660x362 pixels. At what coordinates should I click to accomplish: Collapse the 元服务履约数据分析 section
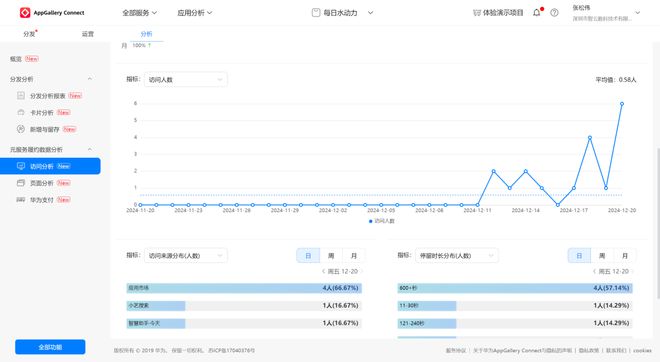[90, 149]
